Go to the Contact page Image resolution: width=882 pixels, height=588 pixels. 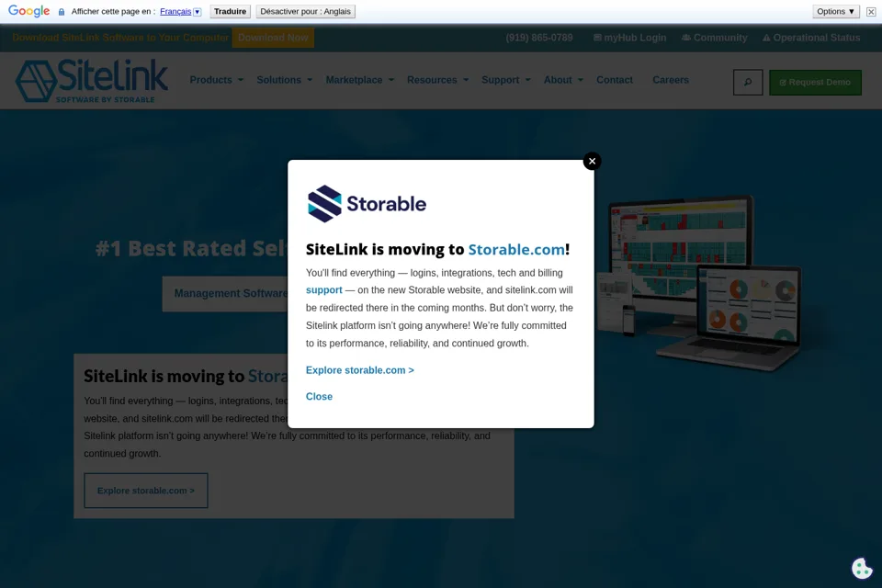point(615,80)
